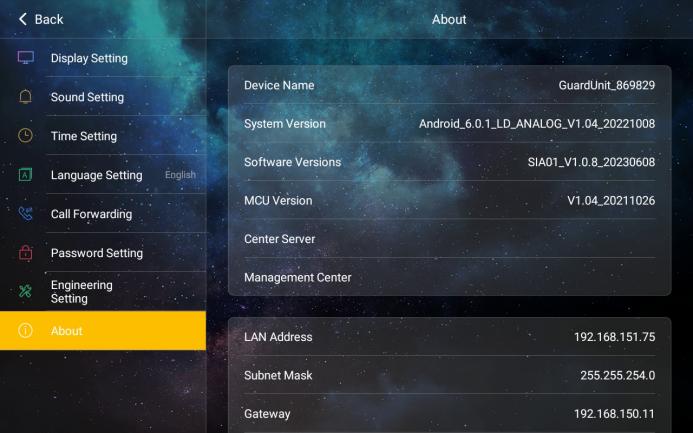Select the System Version label

(x=285, y=124)
